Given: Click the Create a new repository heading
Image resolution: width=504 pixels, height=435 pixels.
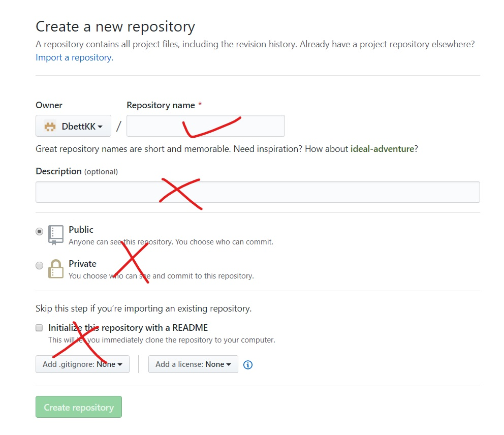Looking at the screenshot, I should (x=115, y=26).
